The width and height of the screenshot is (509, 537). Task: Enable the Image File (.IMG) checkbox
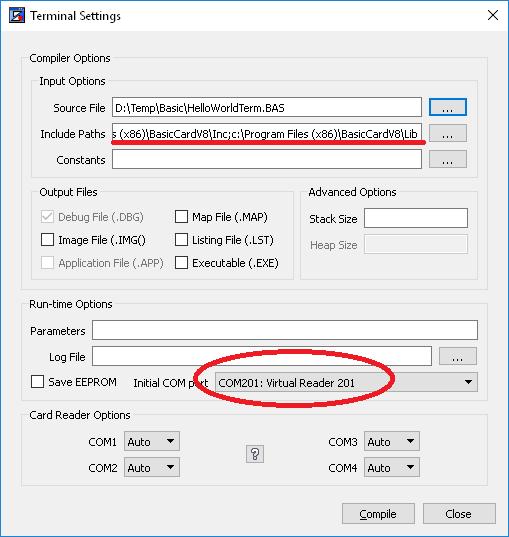(47, 240)
